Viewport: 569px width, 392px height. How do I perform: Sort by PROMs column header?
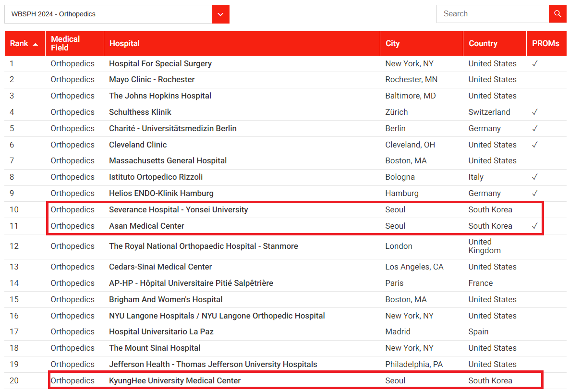[546, 44]
